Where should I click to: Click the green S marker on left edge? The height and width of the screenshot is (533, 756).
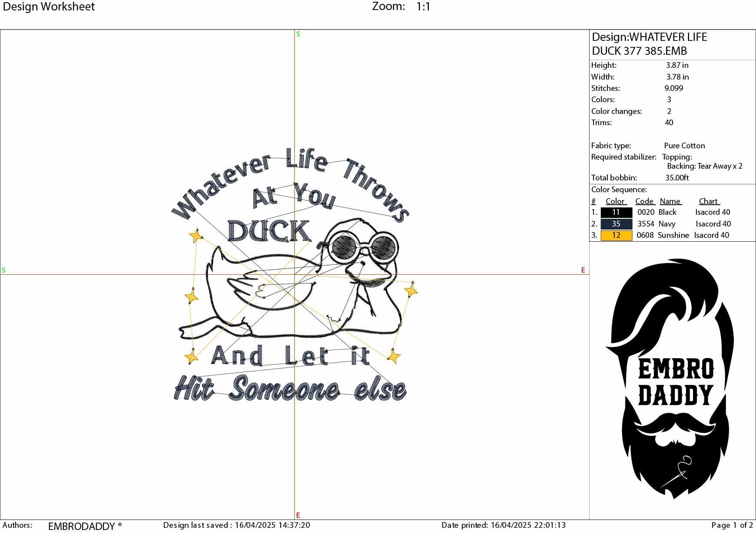click(x=3, y=270)
